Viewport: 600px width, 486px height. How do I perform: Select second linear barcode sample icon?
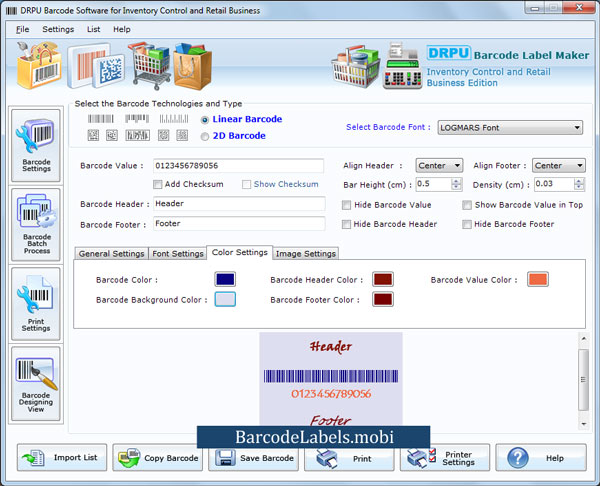point(137,119)
